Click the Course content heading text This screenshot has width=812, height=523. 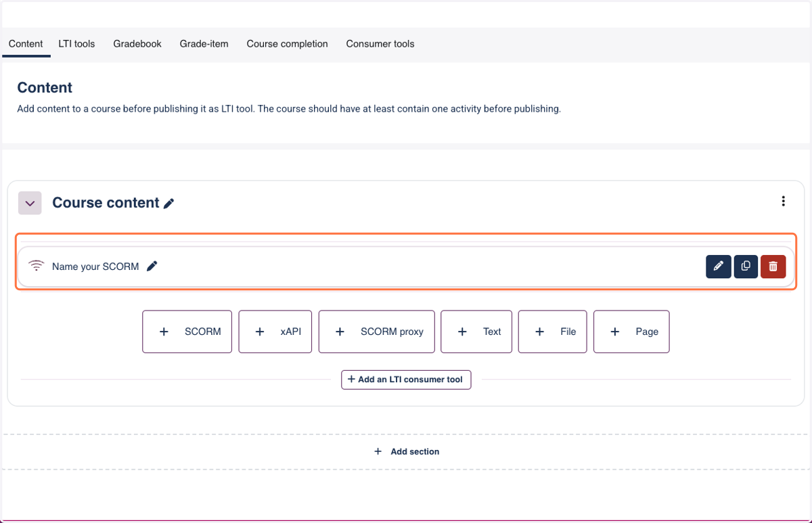[106, 203]
